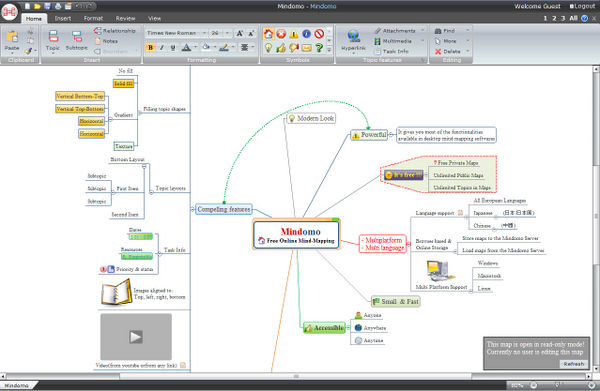Open the Review ribbon tab
Viewport: 600px width, 391px height.
[126, 18]
